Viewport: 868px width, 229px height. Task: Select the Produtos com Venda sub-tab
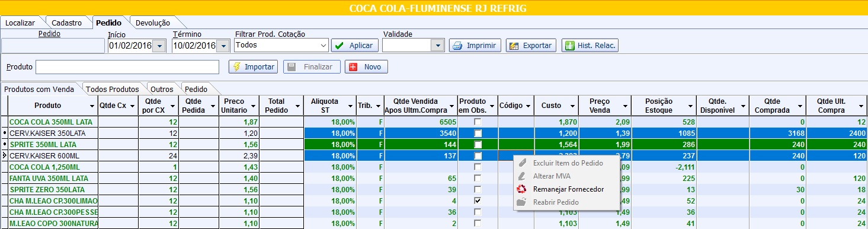coord(39,89)
